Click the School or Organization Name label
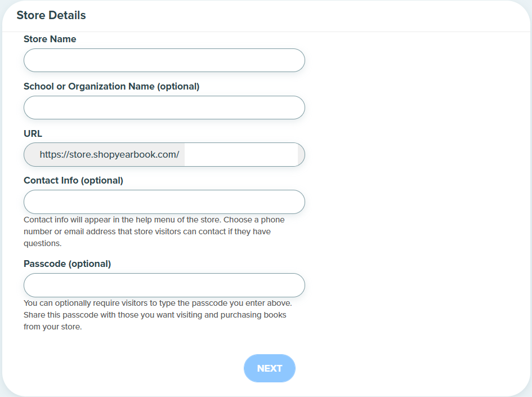The image size is (532, 397). pos(111,87)
